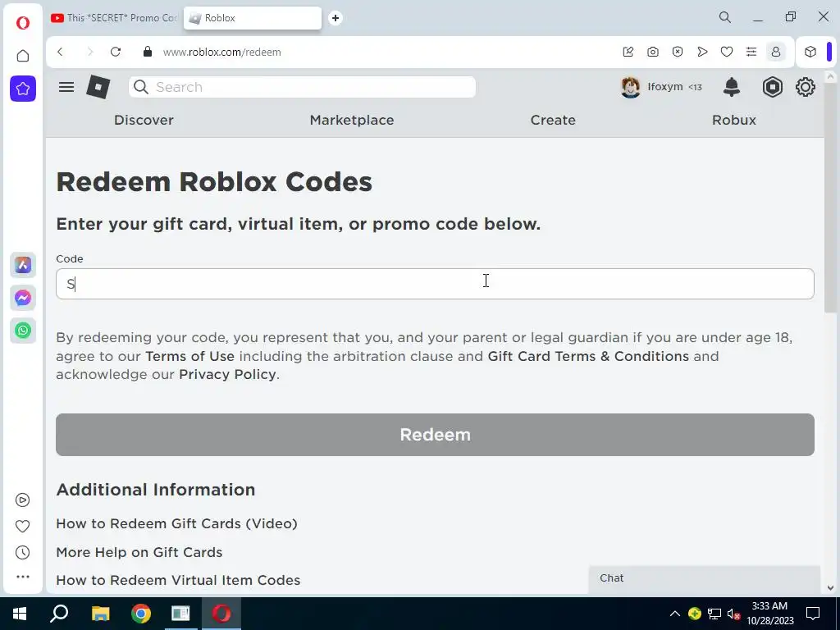Open Roblox hamburger navigation menu
The height and width of the screenshot is (630, 840).
coord(66,87)
